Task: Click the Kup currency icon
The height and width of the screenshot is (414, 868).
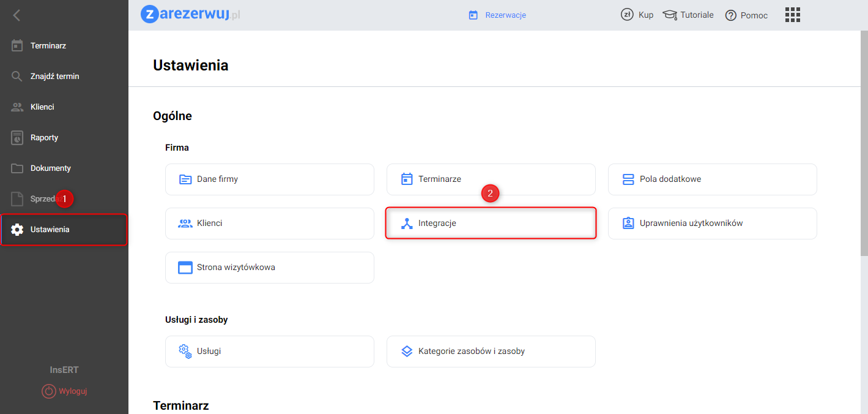Action: 627,15
